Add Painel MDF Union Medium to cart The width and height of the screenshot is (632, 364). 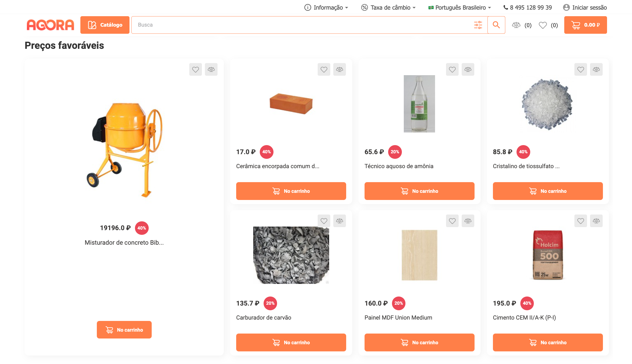click(419, 342)
